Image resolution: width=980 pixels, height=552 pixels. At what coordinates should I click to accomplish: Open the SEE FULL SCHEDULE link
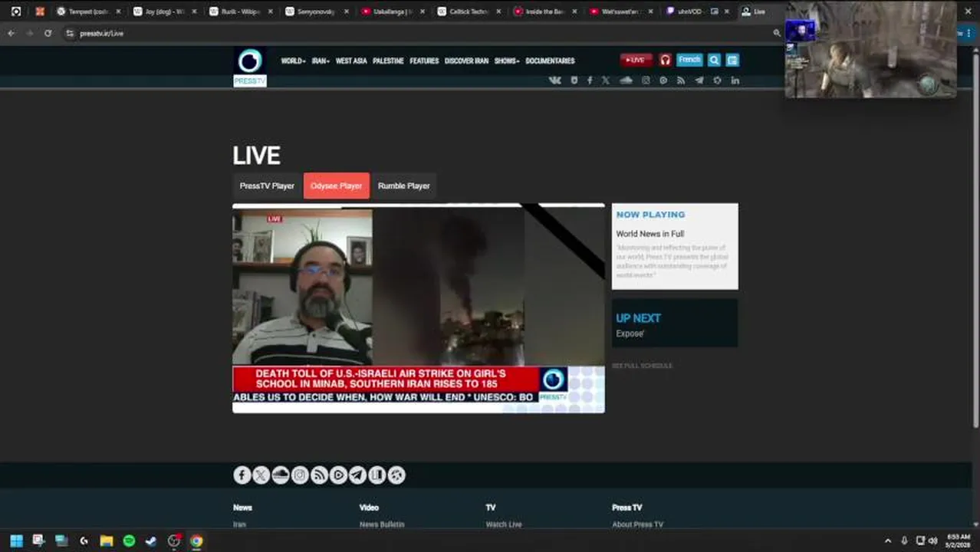642,366
